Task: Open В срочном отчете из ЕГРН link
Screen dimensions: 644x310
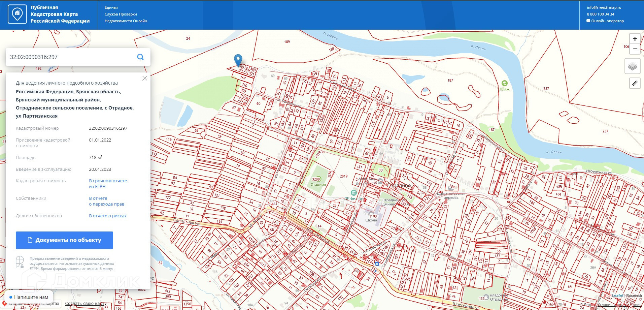Action: (108, 184)
